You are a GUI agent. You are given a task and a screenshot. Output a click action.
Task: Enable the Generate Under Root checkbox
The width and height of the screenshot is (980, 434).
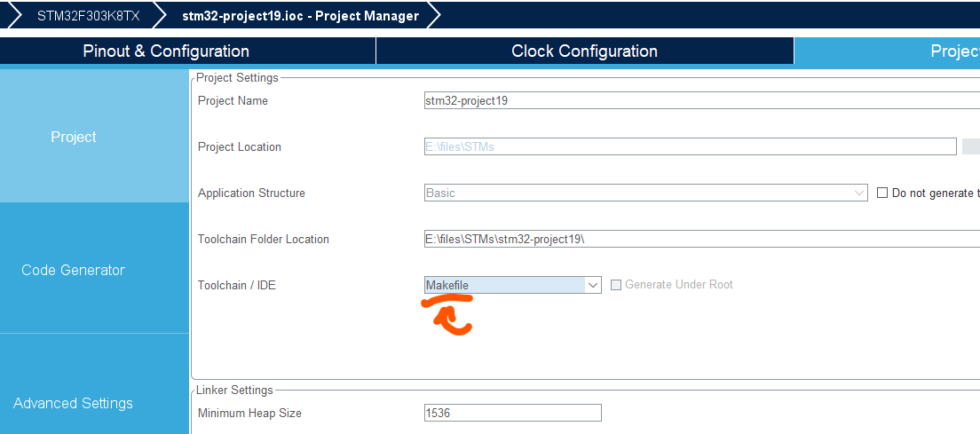[617, 285]
